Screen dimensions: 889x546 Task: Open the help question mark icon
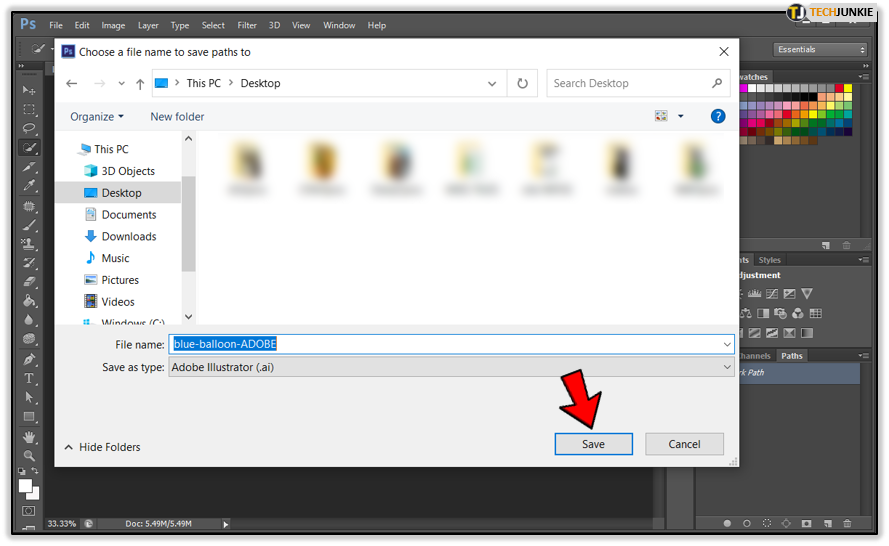click(718, 116)
